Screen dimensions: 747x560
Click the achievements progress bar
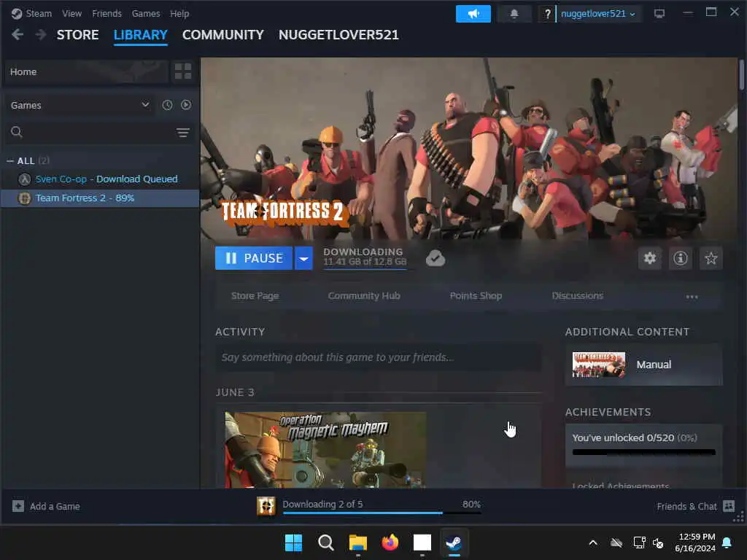point(643,452)
